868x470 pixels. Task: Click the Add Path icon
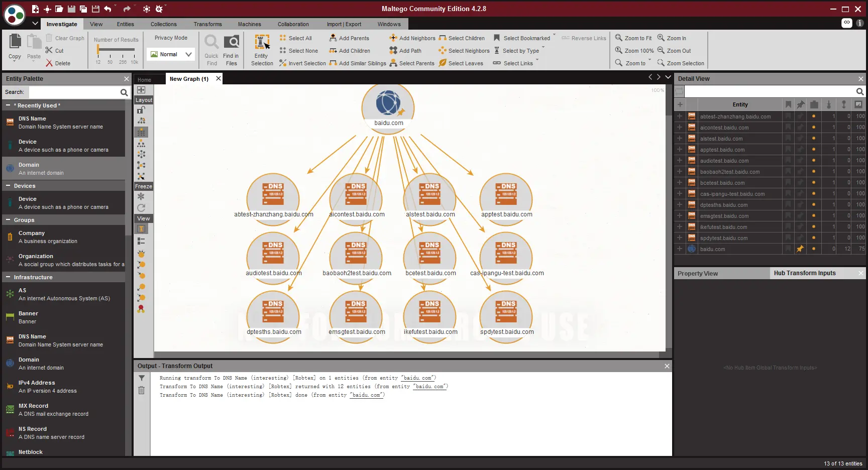pos(393,50)
